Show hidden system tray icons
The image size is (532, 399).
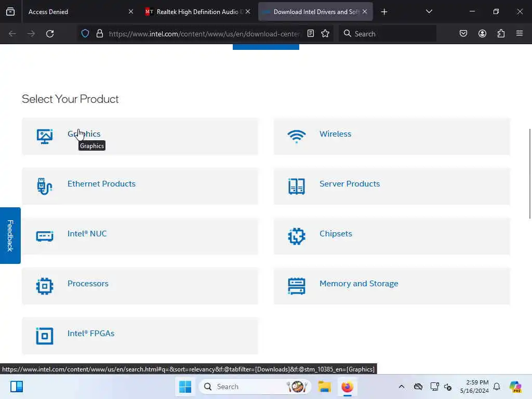coord(402,387)
